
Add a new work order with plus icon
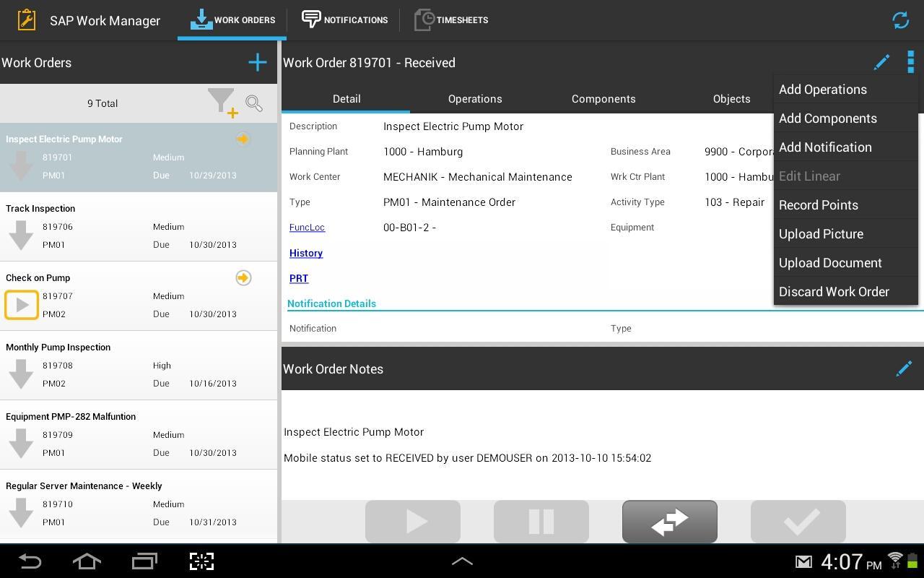coord(258,62)
